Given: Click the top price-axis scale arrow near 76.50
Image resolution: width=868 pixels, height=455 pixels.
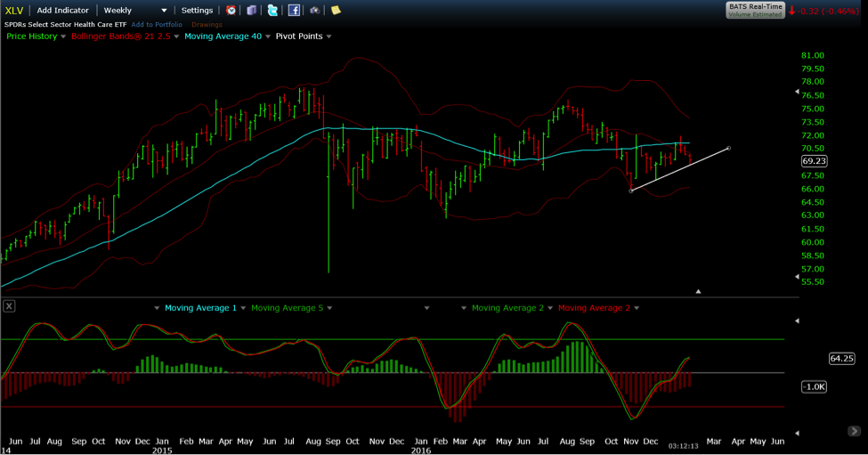Looking at the screenshot, I should pos(797,92).
